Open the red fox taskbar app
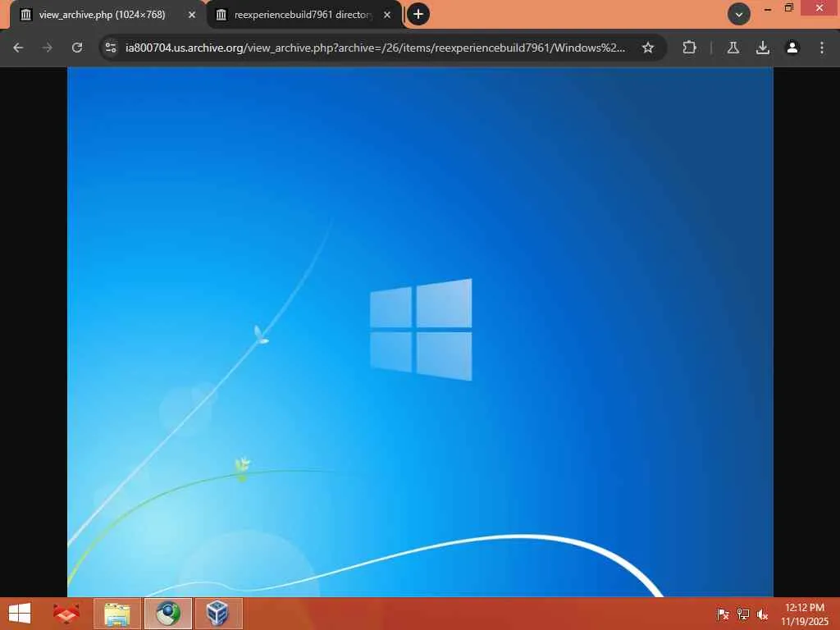This screenshot has height=630, width=840. (66, 614)
